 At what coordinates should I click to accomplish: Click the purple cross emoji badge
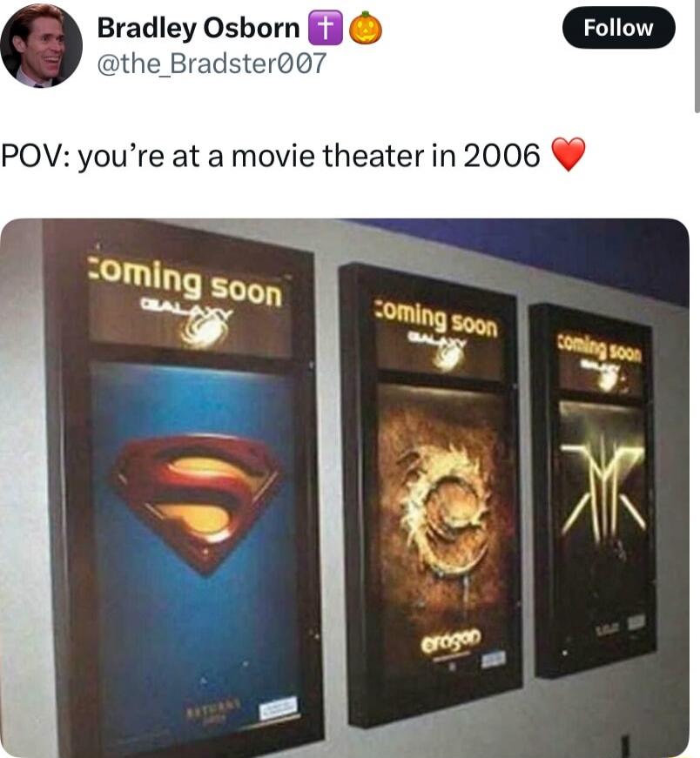pyautogui.click(x=326, y=28)
